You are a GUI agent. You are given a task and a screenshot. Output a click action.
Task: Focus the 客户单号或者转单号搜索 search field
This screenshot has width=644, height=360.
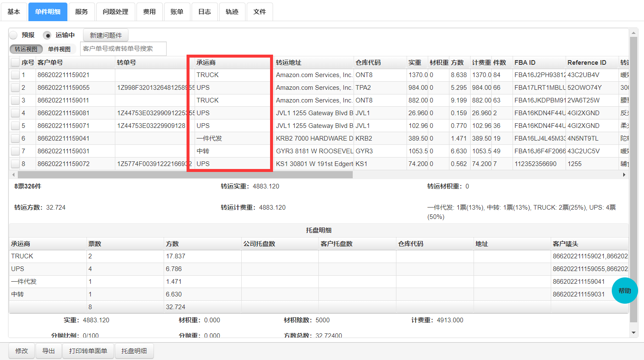[x=123, y=49]
